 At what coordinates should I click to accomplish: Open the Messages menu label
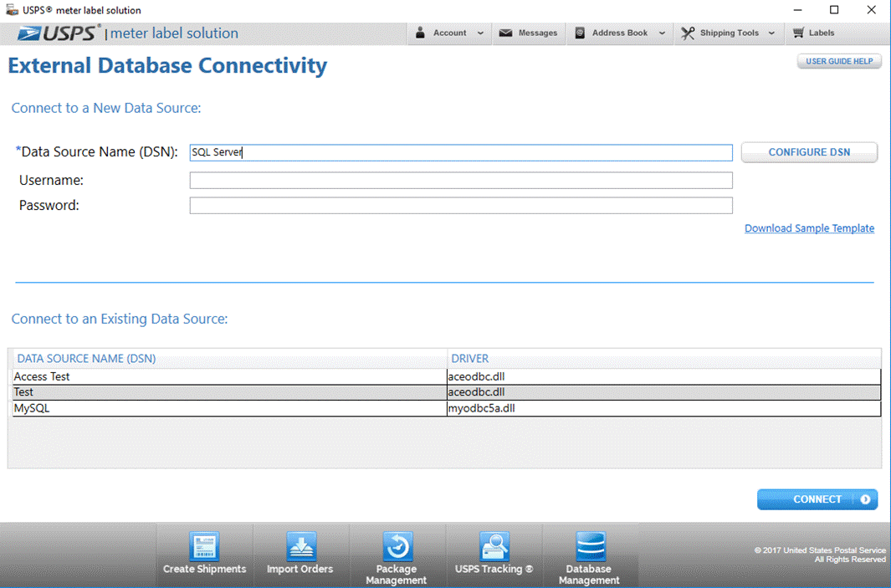(538, 33)
